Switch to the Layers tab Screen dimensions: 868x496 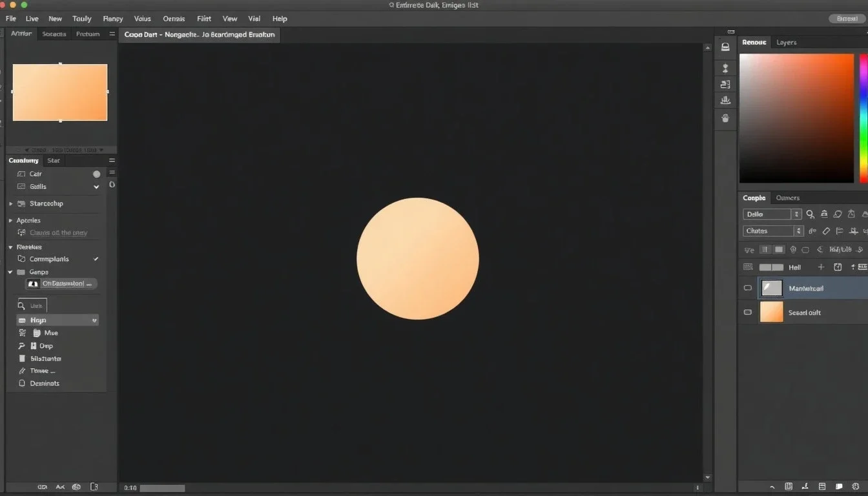coord(786,42)
